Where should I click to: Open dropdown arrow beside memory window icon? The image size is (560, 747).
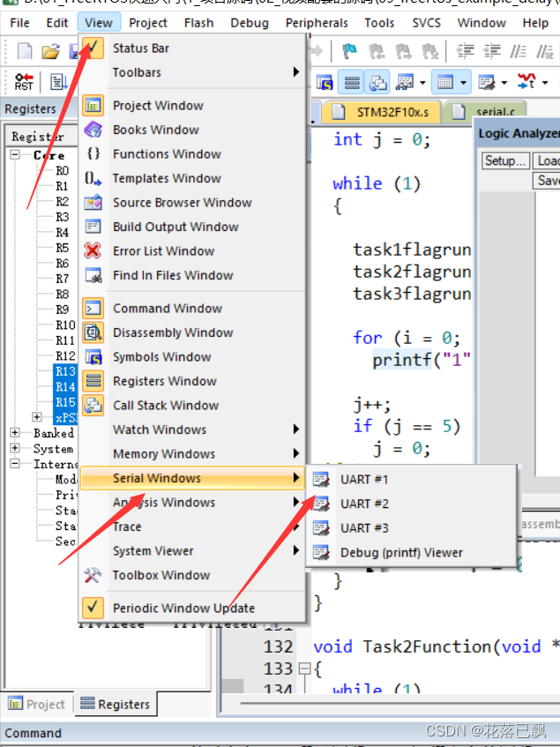click(x=463, y=82)
